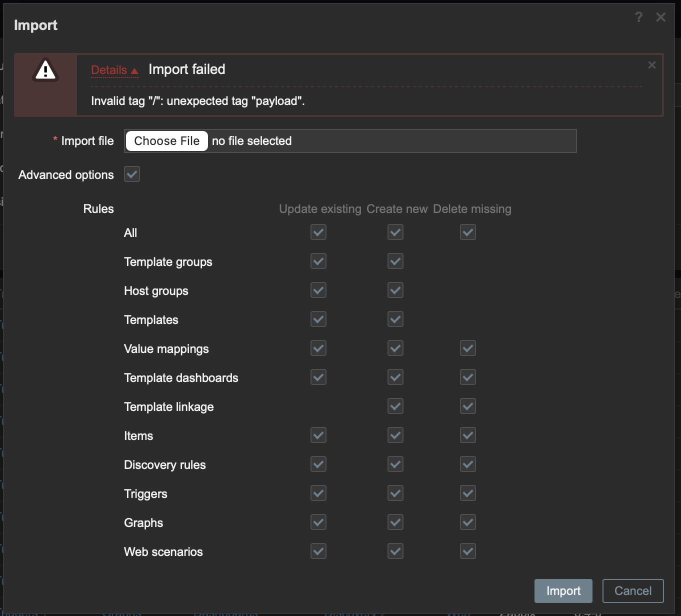This screenshot has height=616, width=681.
Task: Uncheck the Advanced options checkbox
Action: click(x=132, y=174)
